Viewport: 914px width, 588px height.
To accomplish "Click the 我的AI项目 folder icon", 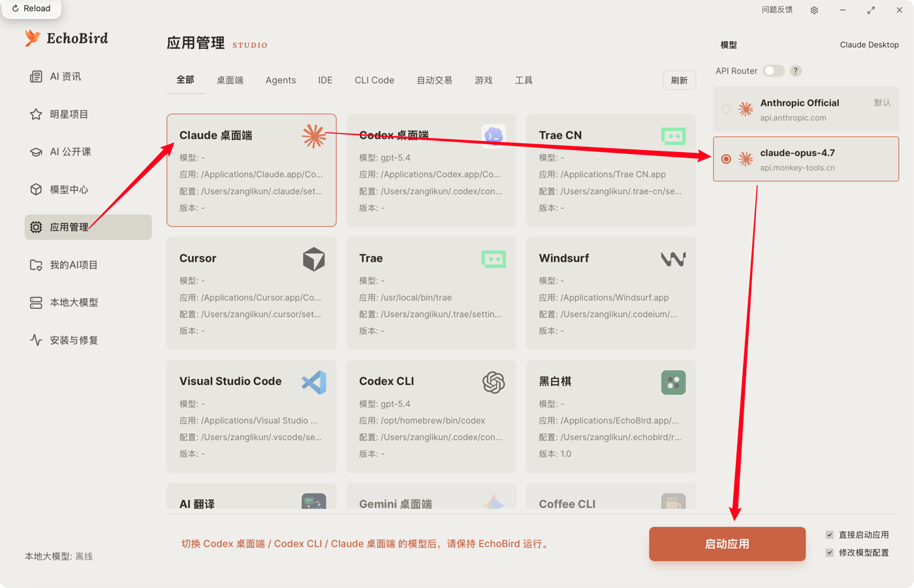I will click(x=36, y=265).
